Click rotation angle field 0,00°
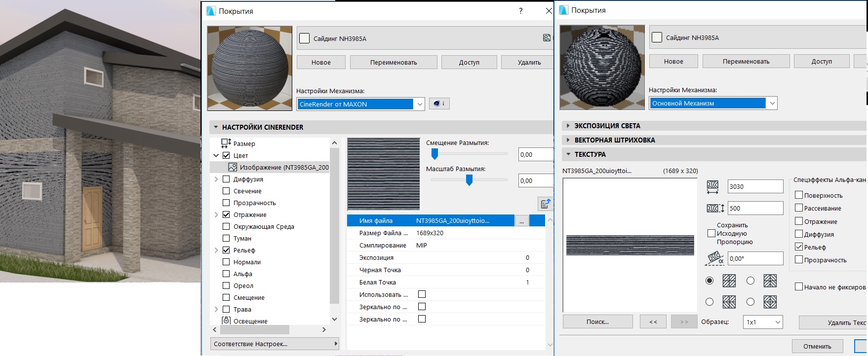 pyautogui.click(x=755, y=258)
